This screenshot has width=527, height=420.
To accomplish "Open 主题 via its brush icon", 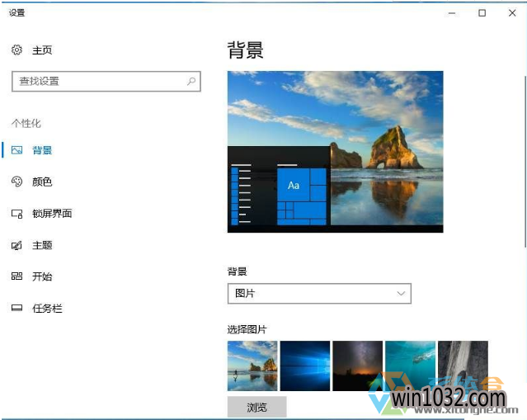I will 16,245.
